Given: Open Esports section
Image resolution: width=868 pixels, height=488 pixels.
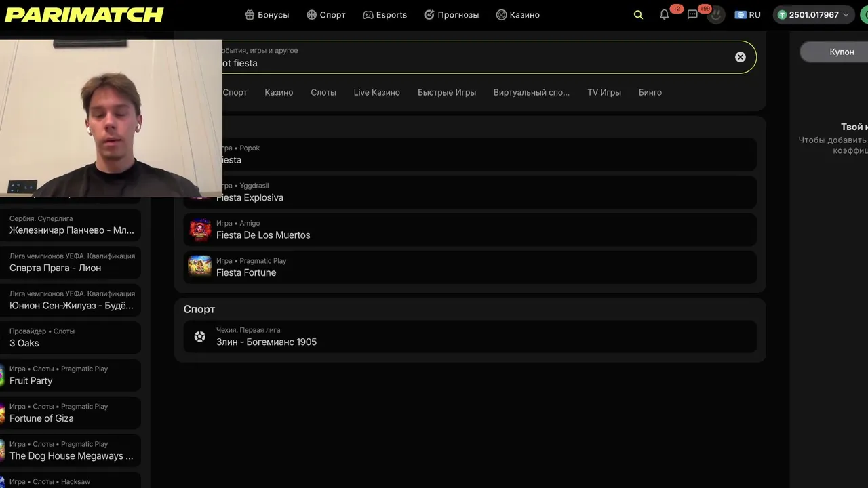Looking at the screenshot, I should [x=385, y=15].
